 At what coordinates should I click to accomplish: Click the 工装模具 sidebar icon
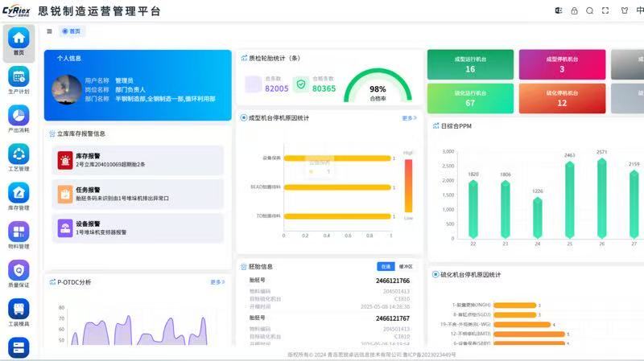pos(19,312)
